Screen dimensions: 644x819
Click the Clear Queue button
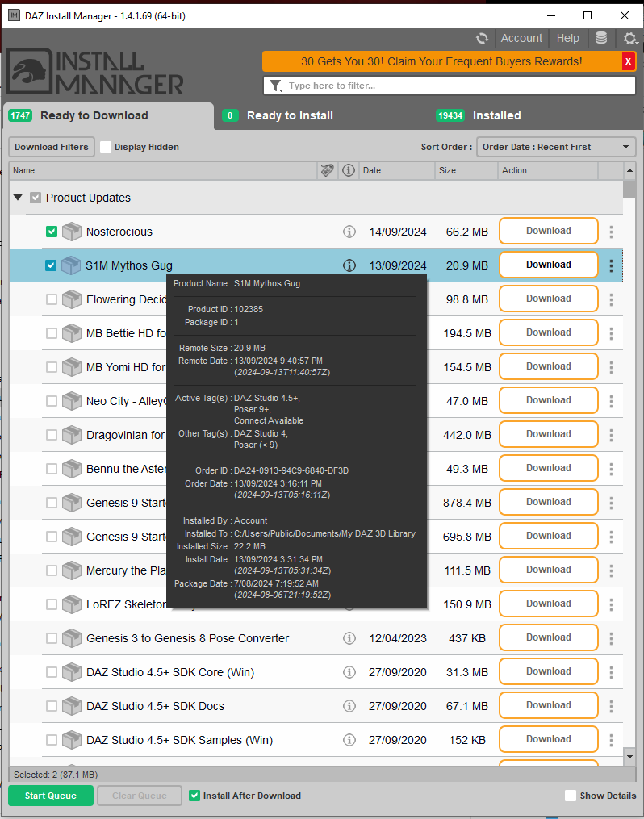140,796
